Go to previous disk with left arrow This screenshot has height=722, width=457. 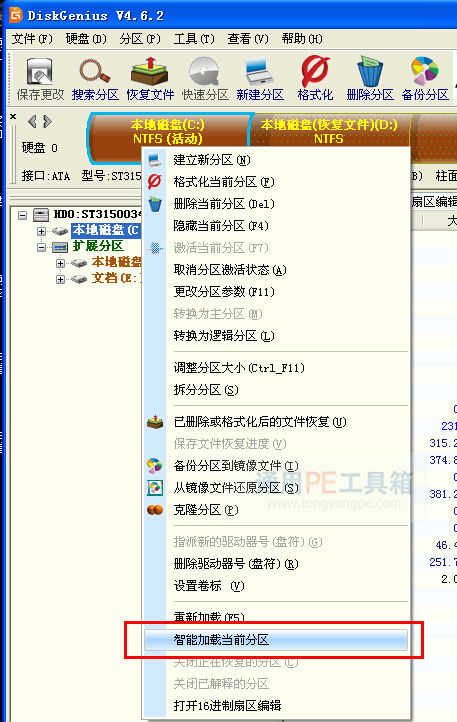pos(32,122)
